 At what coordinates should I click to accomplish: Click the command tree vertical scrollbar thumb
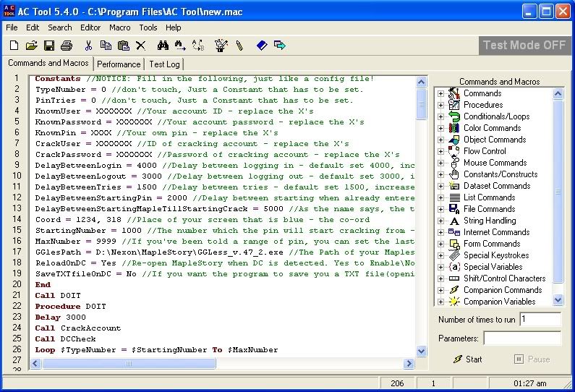click(x=558, y=191)
